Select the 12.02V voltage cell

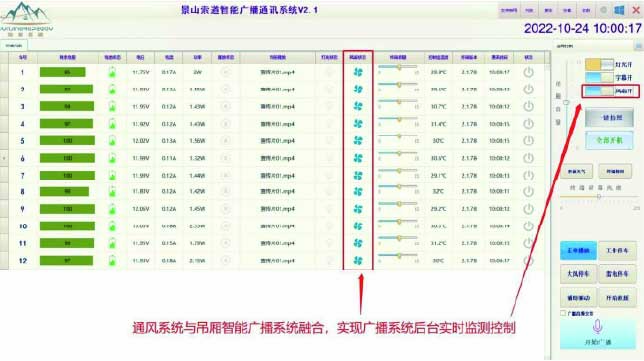pyautogui.click(x=140, y=140)
